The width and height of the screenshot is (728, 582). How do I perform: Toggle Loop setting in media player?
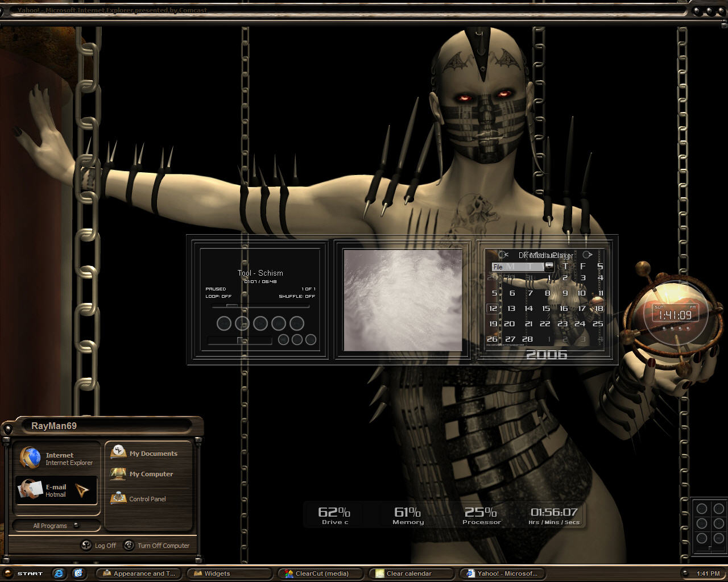pos(218,296)
